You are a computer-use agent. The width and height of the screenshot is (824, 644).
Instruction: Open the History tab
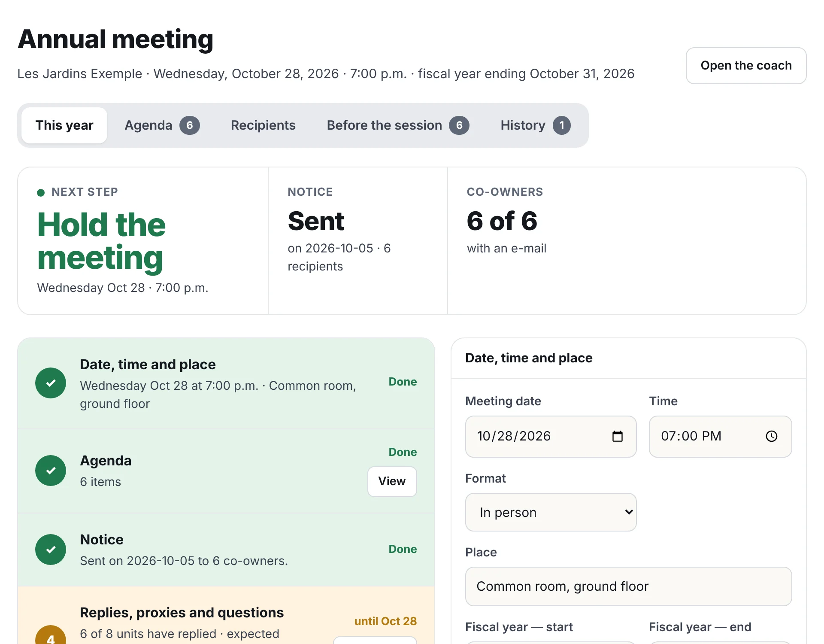tap(536, 125)
